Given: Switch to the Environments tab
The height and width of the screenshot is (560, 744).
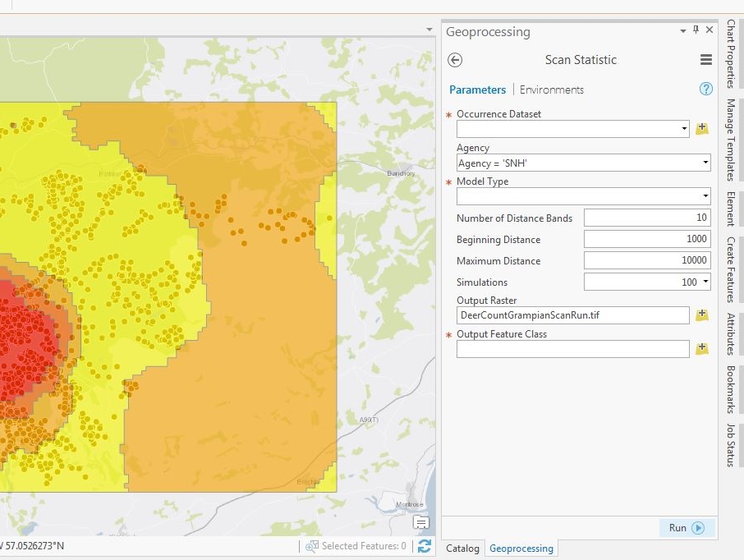Looking at the screenshot, I should pos(551,90).
